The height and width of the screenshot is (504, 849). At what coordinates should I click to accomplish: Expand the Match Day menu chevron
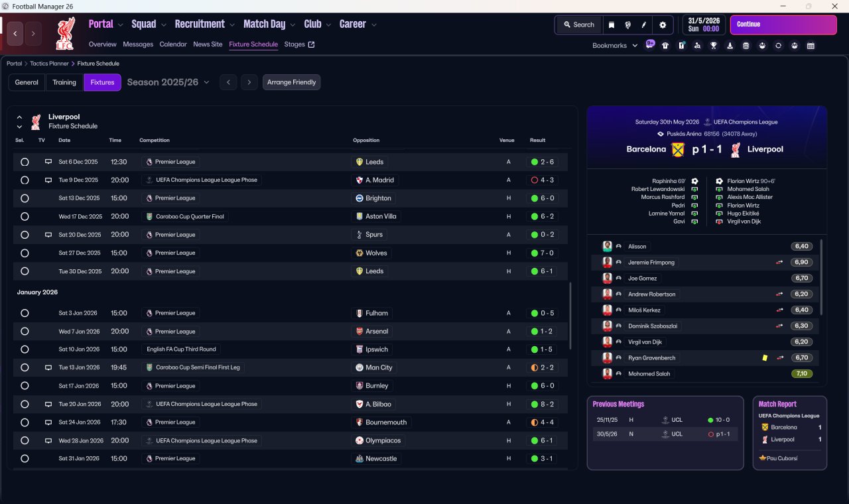(x=293, y=25)
